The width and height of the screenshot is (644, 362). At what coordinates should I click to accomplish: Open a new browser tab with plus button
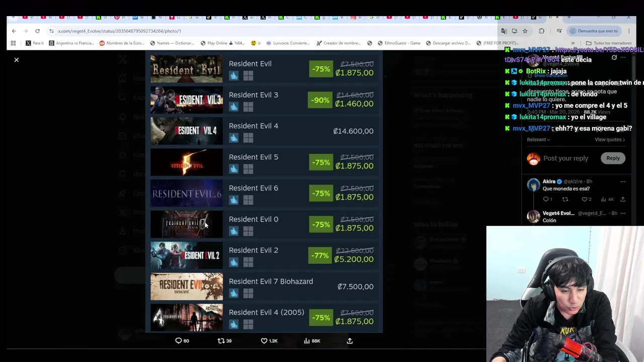point(569,18)
